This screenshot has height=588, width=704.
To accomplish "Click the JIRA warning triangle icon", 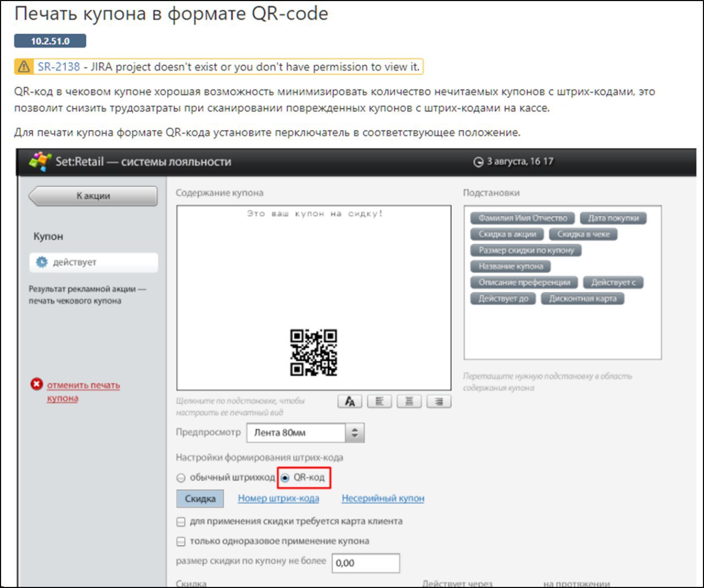I will (24, 67).
